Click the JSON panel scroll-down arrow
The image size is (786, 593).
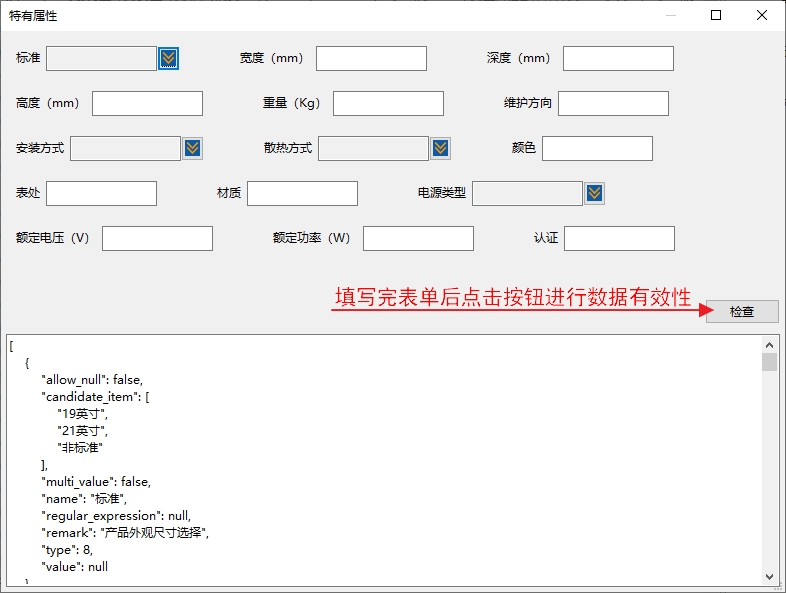click(769, 576)
